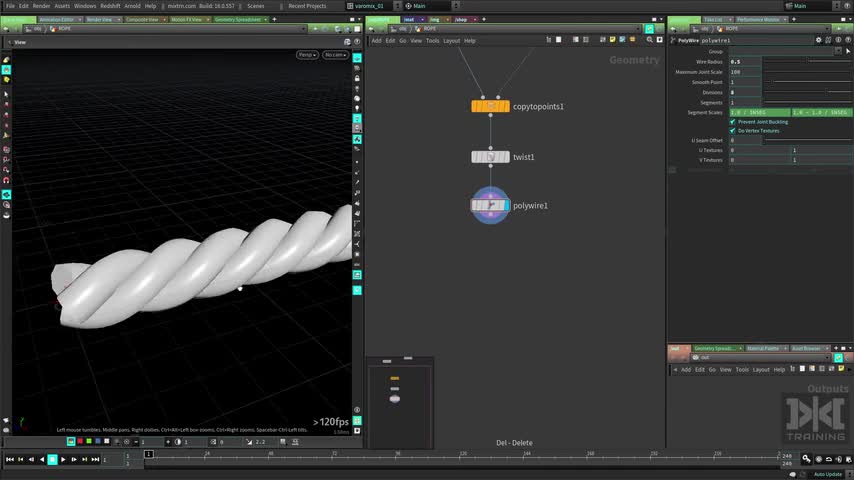Open the Persp viewport dropdown
Screen dimensions: 854x480
click(x=307, y=55)
